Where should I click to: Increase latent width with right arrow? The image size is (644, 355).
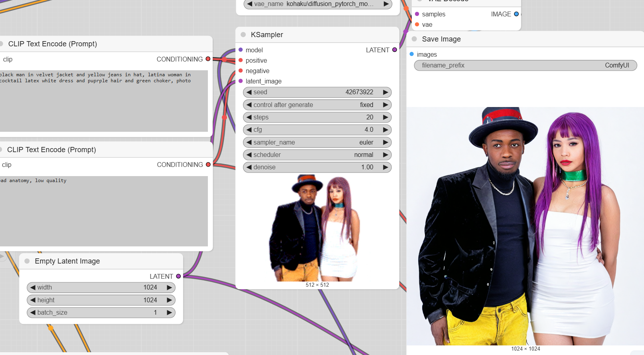click(169, 288)
